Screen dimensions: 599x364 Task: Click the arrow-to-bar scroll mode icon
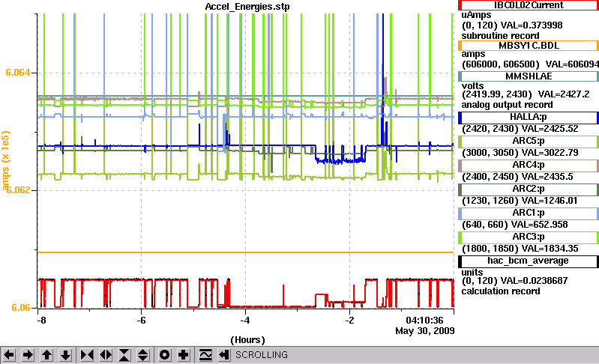click(x=224, y=355)
